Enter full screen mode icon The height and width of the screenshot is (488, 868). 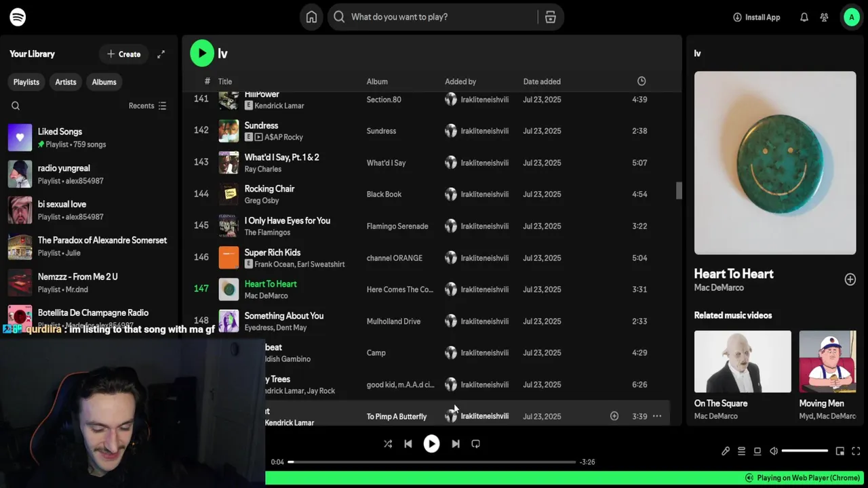[856, 451]
